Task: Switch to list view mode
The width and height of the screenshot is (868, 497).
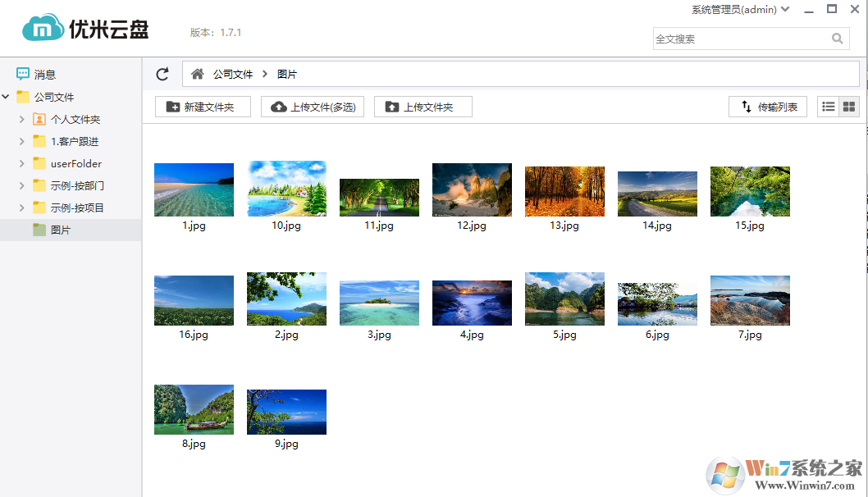Action: click(x=829, y=106)
